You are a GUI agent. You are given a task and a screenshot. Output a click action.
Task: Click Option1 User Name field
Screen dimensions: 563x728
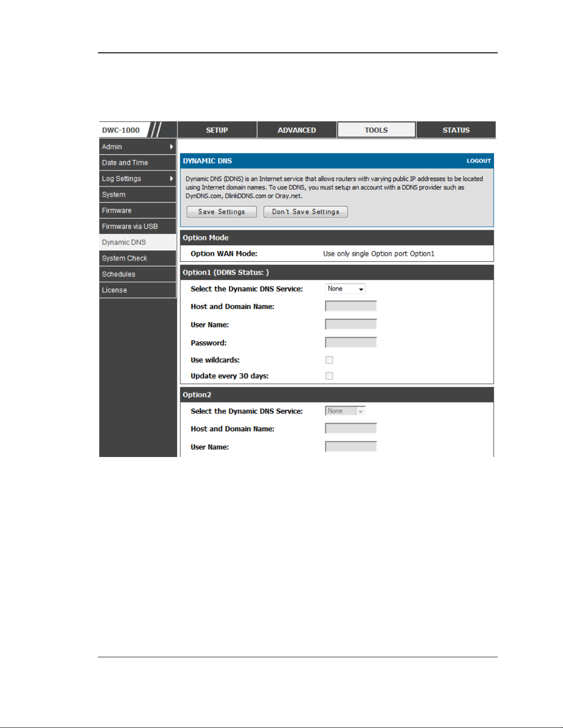click(351, 325)
